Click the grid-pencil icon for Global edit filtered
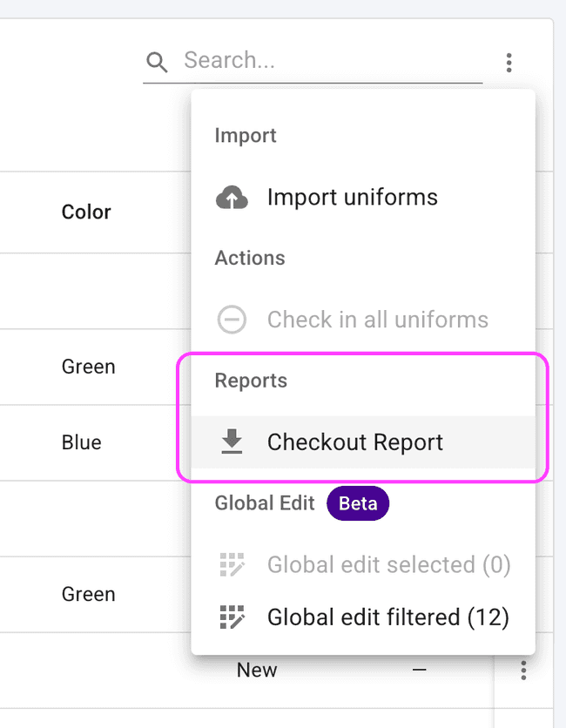The image size is (566, 728). [x=232, y=617]
